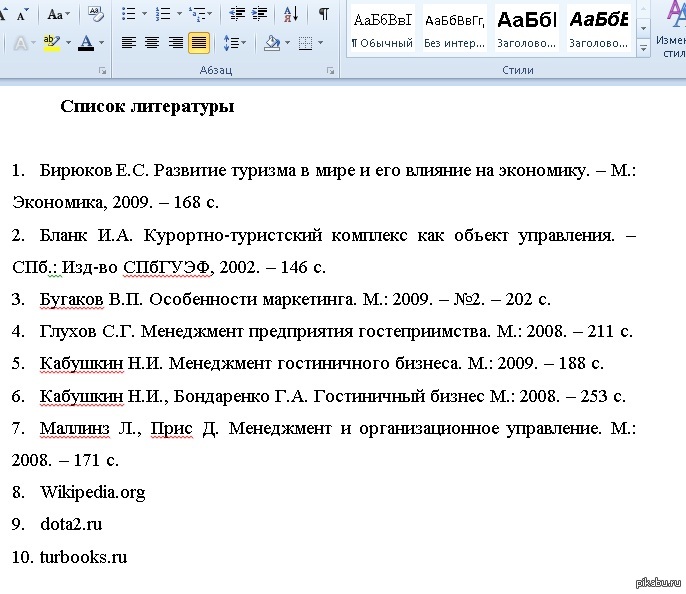Click the text Экономика, 2009

(82, 202)
